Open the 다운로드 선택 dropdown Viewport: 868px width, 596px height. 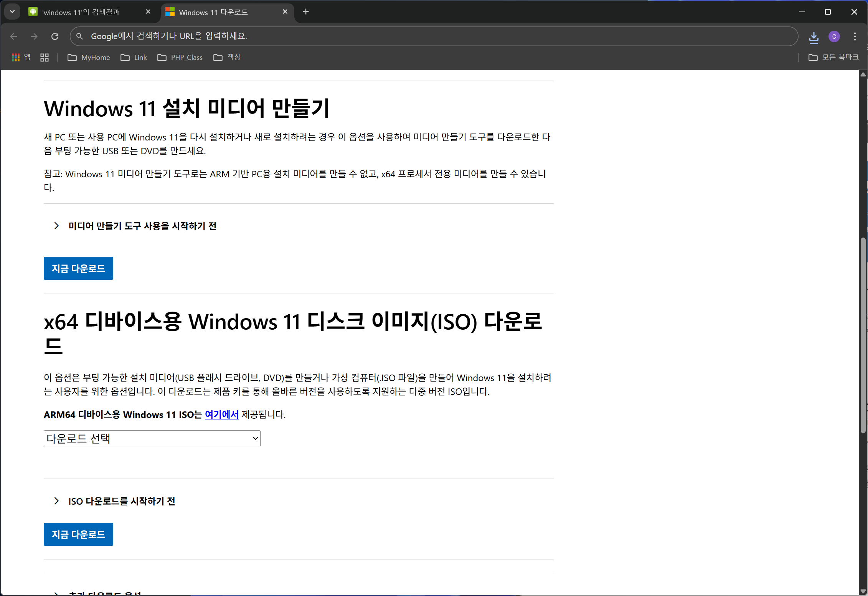point(152,438)
